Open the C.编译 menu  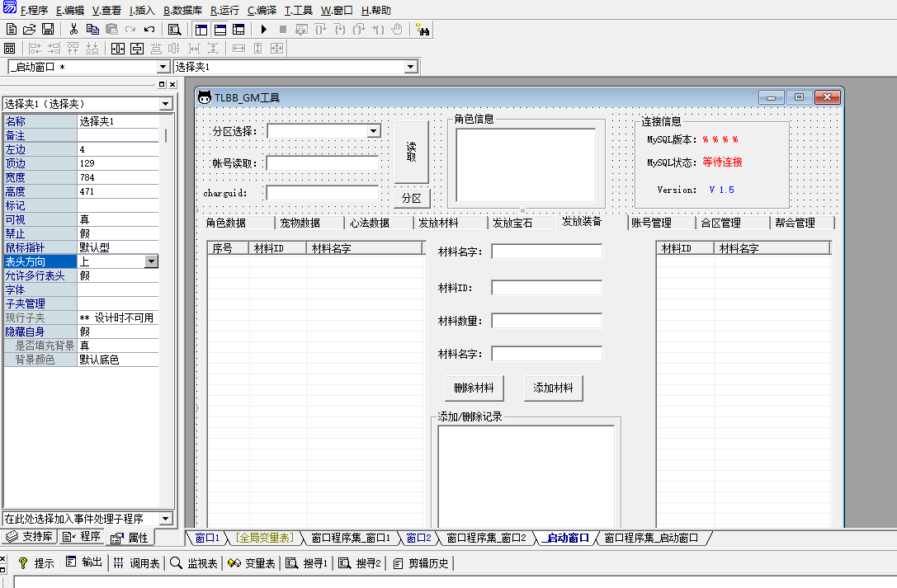tap(262, 11)
